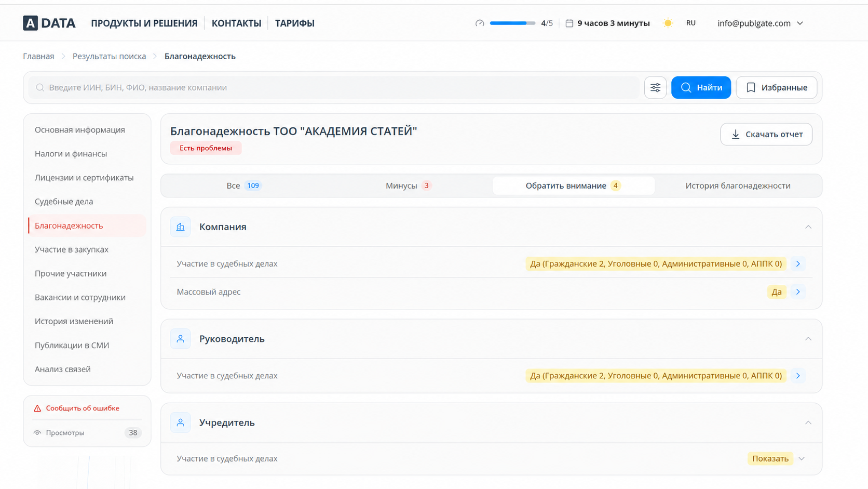Open Основная информация sidebar section
The image size is (868, 489).
point(80,130)
